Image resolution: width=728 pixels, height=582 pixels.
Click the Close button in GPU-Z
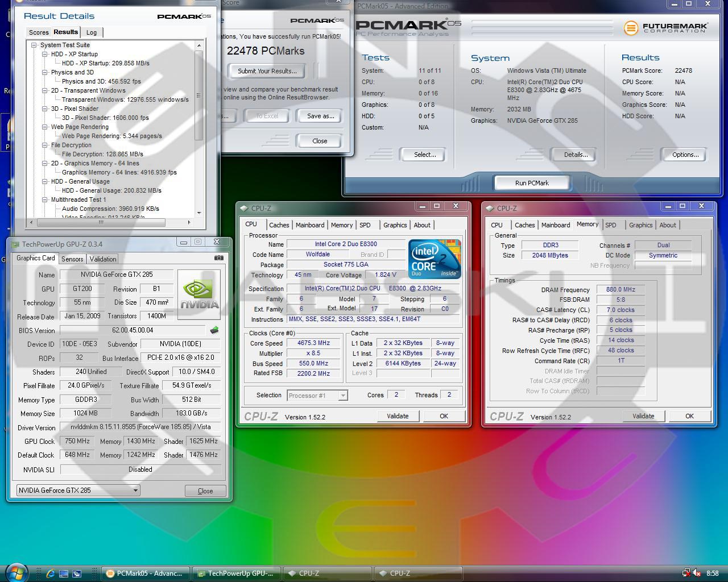205,490
